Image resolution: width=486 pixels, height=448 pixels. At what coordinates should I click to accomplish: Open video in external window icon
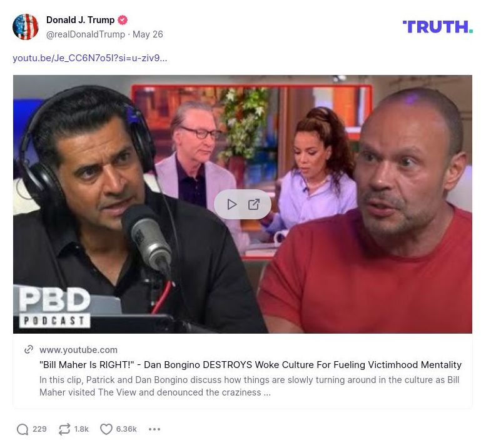254,204
